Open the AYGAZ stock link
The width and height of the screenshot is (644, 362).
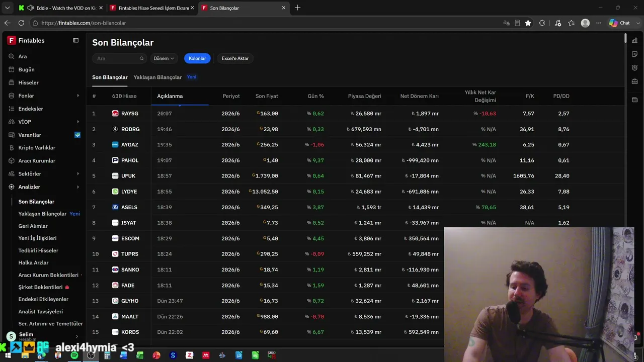(x=130, y=145)
